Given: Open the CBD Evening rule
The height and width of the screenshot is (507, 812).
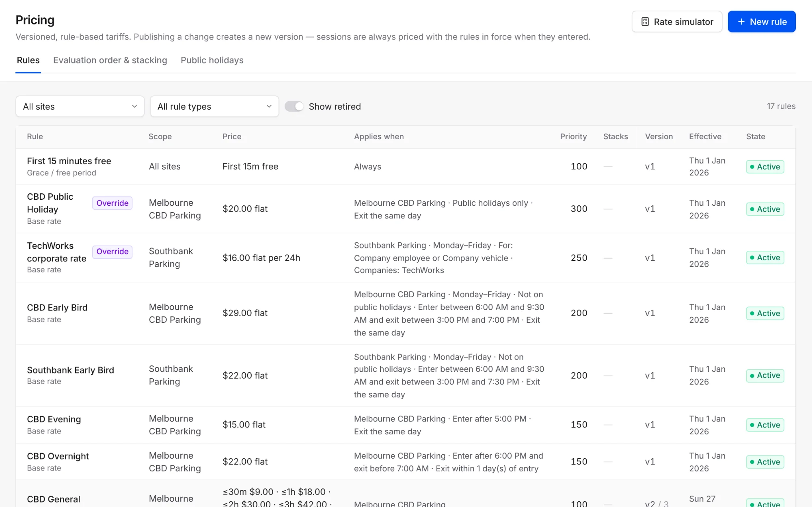Looking at the screenshot, I should click(54, 419).
